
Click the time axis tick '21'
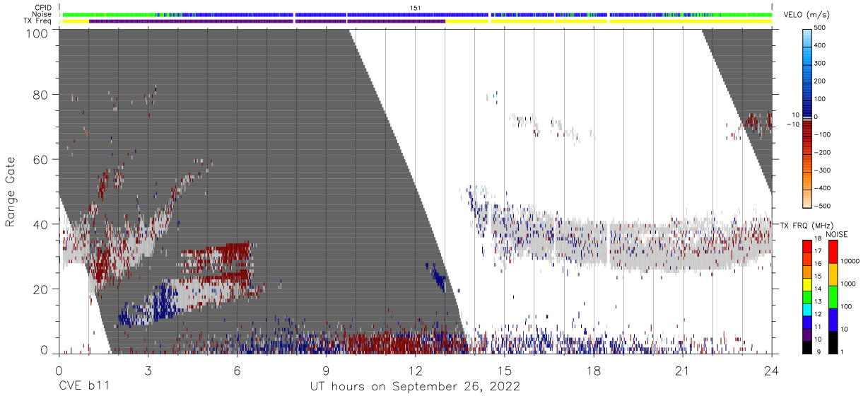point(683,371)
